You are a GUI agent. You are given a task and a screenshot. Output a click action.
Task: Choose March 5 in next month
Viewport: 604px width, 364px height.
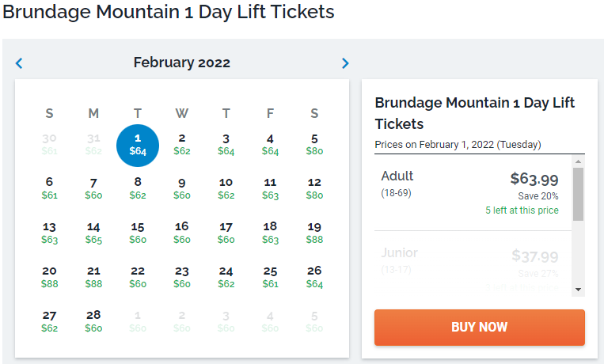tap(314, 320)
